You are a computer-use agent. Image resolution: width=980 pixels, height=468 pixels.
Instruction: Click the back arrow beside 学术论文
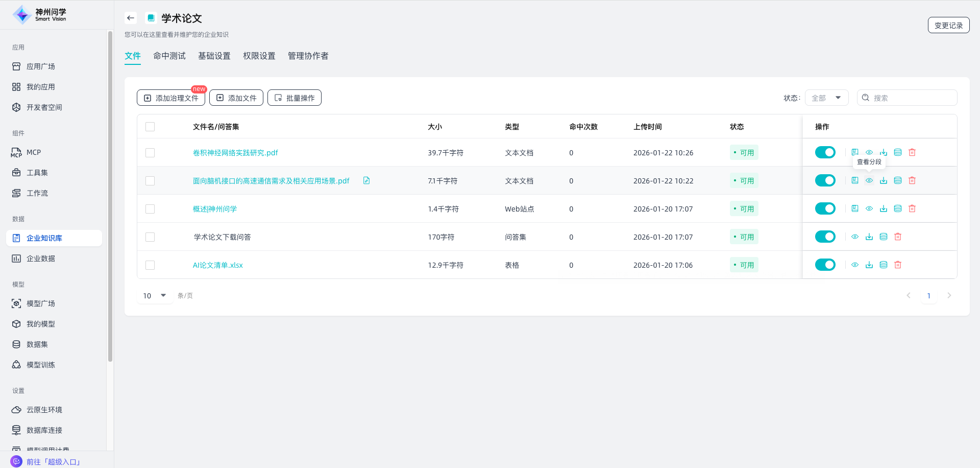tap(131, 18)
